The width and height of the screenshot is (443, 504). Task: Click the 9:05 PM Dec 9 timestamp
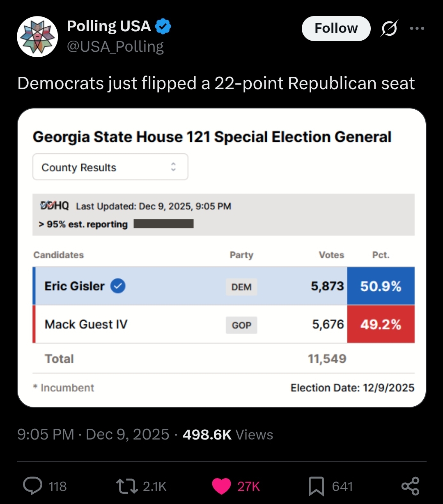pyautogui.click(x=93, y=435)
